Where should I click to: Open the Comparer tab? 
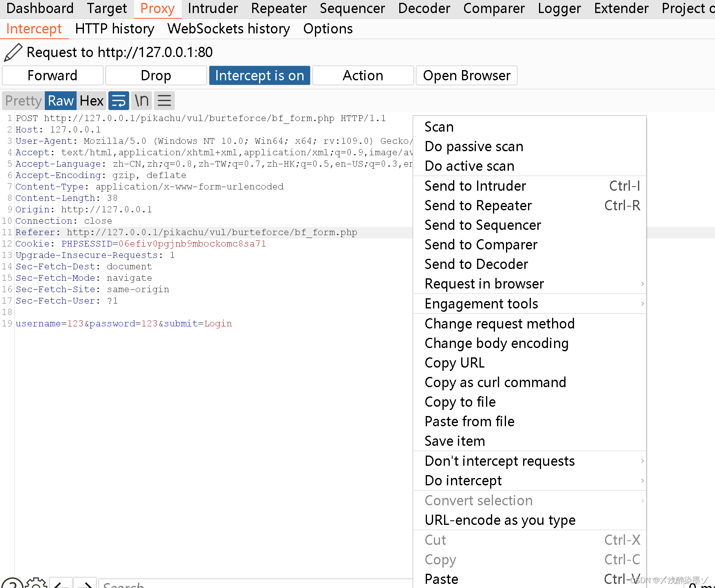[x=494, y=9]
